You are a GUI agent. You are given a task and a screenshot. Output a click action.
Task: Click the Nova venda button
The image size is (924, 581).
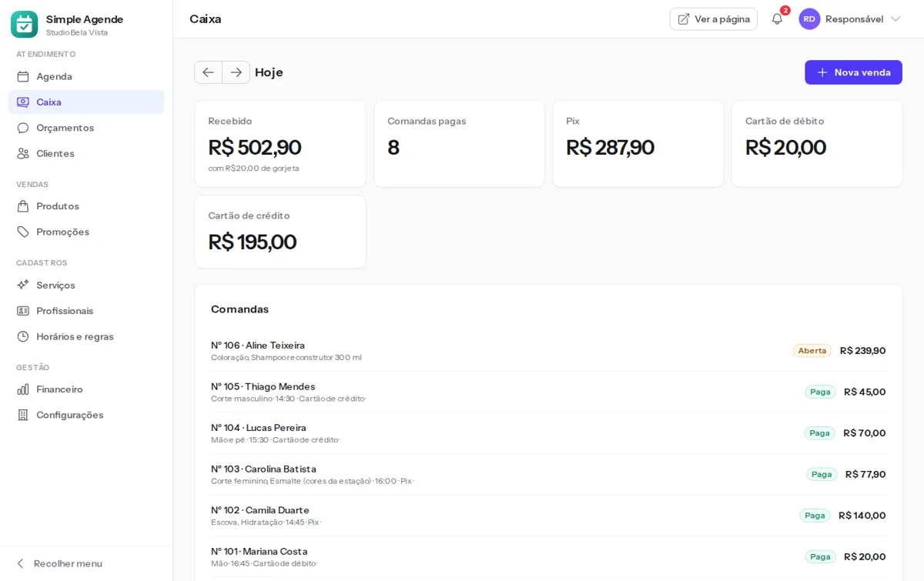tap(853, 72)
